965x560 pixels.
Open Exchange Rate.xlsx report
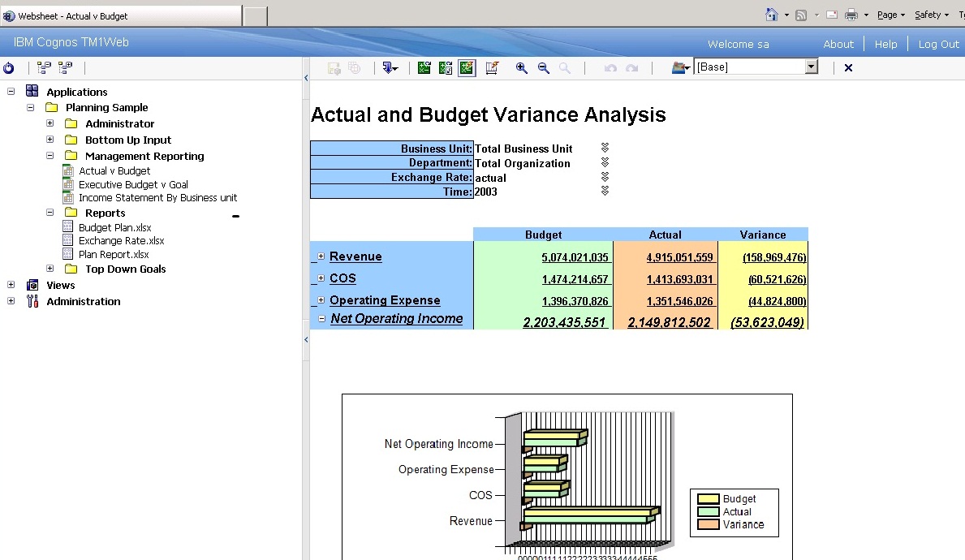point(121,240)
